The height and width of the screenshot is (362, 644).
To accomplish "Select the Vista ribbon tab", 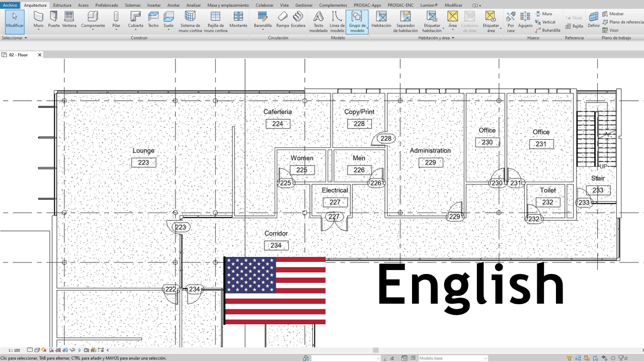I will (x=284, y=5).
